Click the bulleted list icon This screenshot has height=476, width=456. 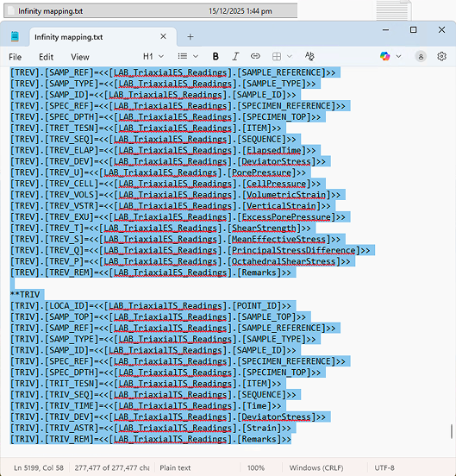[x=183, y=56]
